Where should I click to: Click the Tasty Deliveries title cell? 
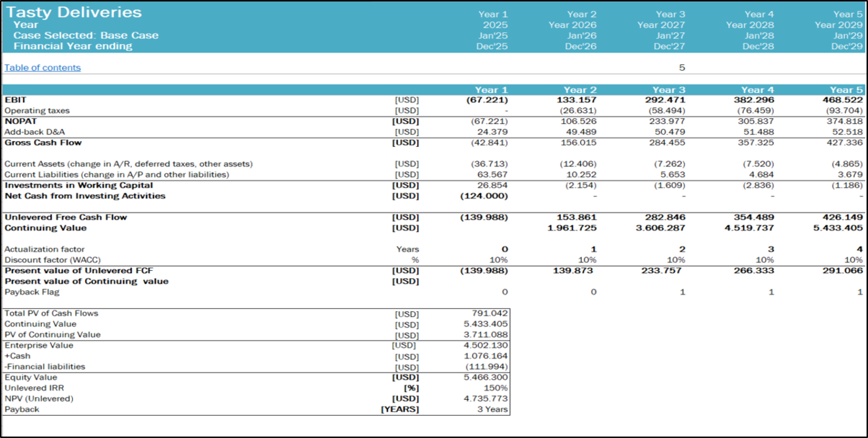click(x=74, y=12)
